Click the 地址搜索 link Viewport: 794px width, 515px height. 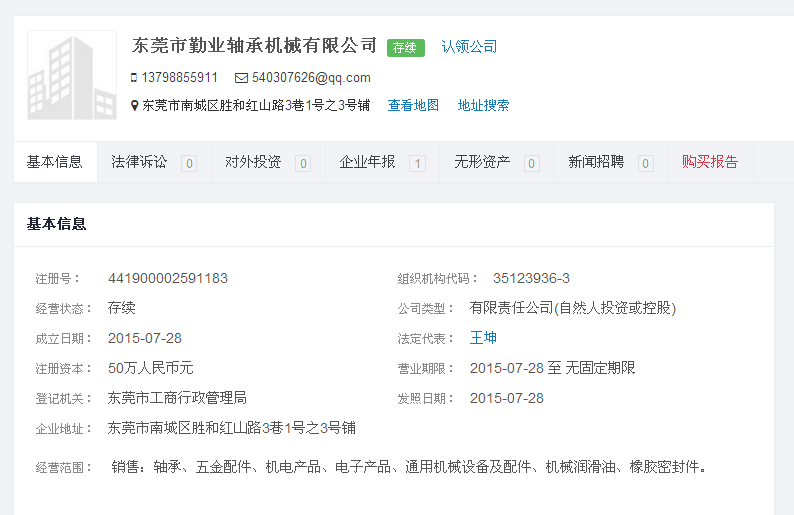483,105
